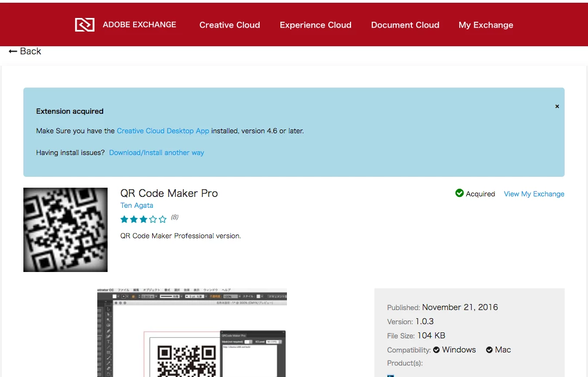The width and height of the screenshot is (588, 377).
Task: Open the Creative Cloud Desktop App link
Action: click(162, 131)
